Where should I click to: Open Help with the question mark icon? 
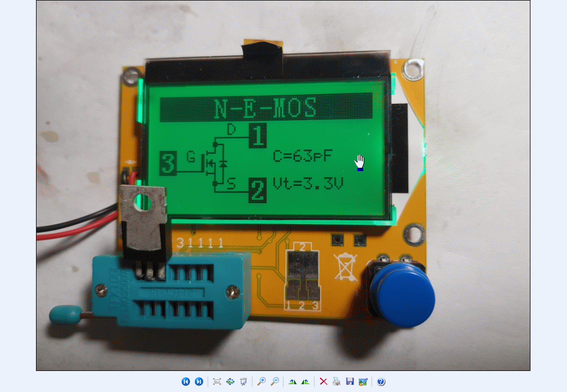coord(381,381)
